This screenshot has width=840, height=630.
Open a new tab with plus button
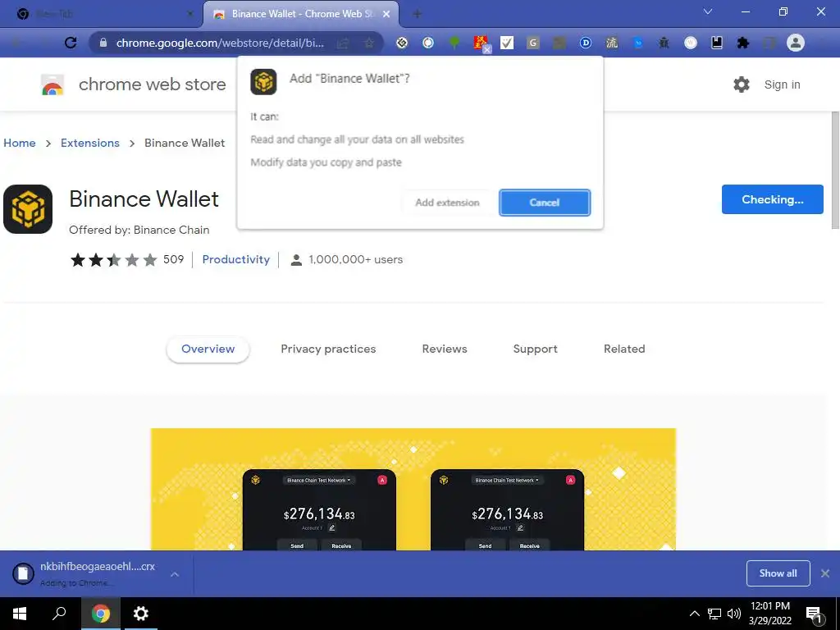[418, 15]
